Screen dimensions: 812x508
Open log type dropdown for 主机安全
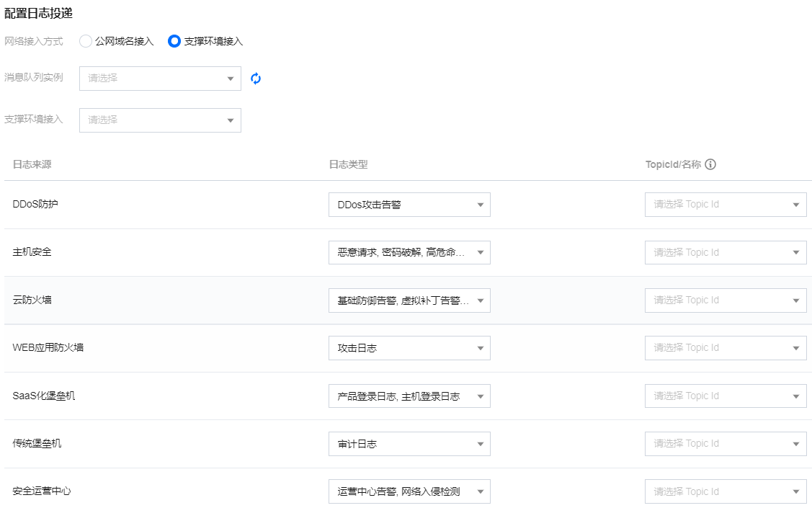[409, 253]
